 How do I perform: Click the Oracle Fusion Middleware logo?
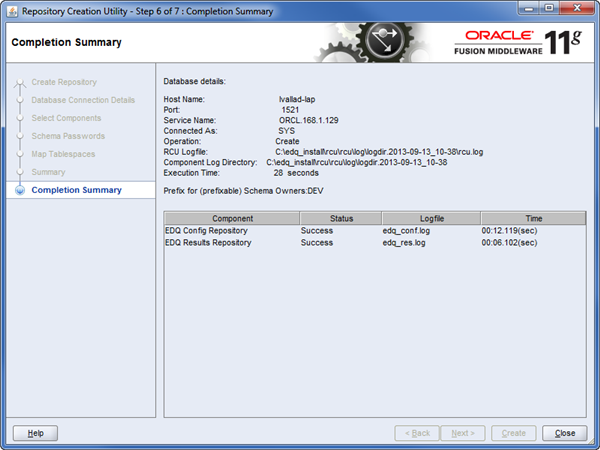point(518,42)
